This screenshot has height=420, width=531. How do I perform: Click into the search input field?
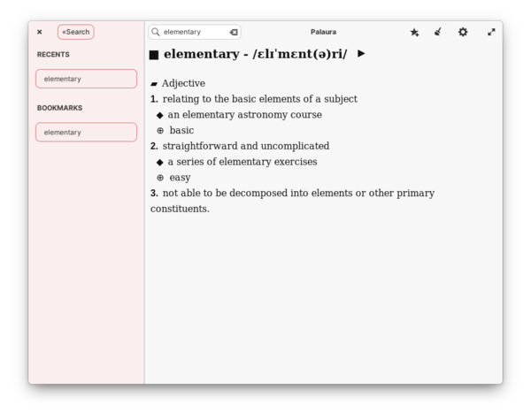coord(195,32)
